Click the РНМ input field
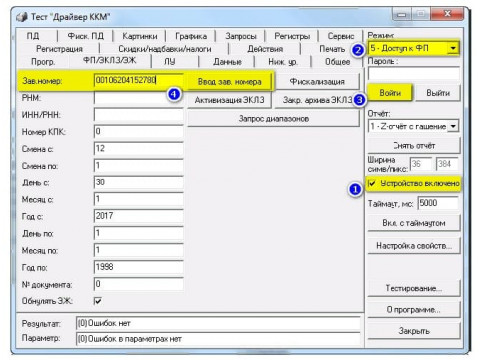This screenshot has width=480, height=360. point(139,98)
